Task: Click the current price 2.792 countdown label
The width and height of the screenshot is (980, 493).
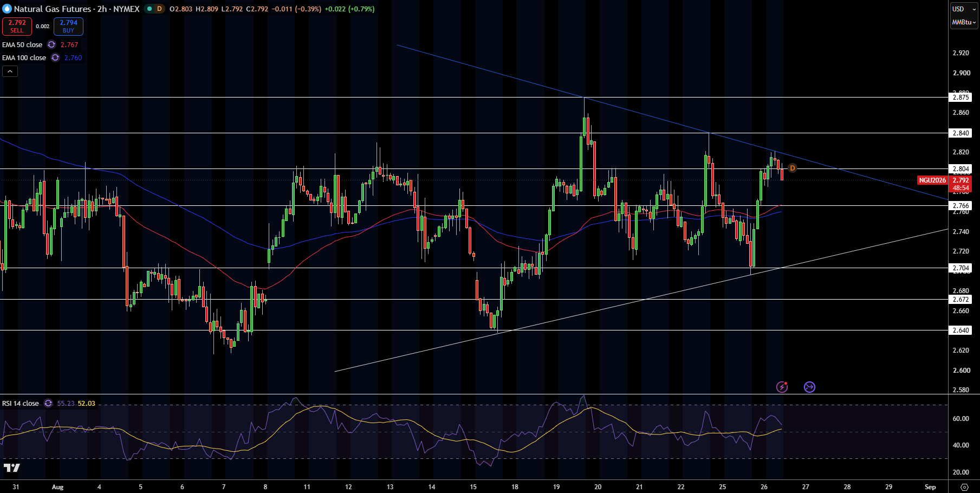Action: click(x=961, y=184)
